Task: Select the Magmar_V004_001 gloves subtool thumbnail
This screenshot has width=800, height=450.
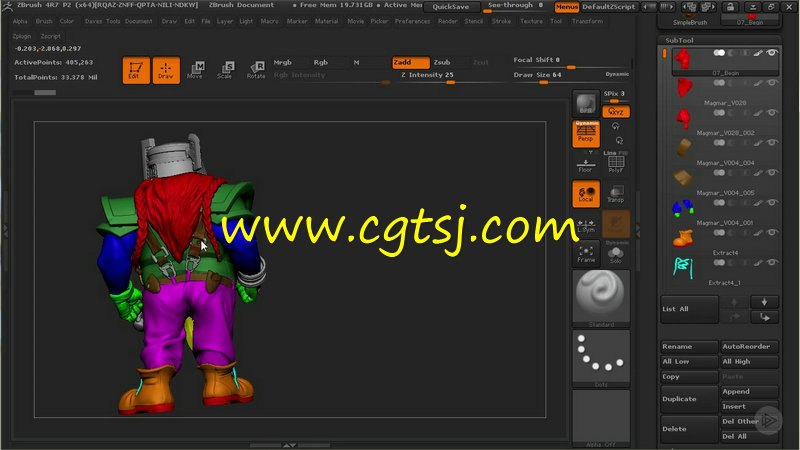Action: click(684, 208)
